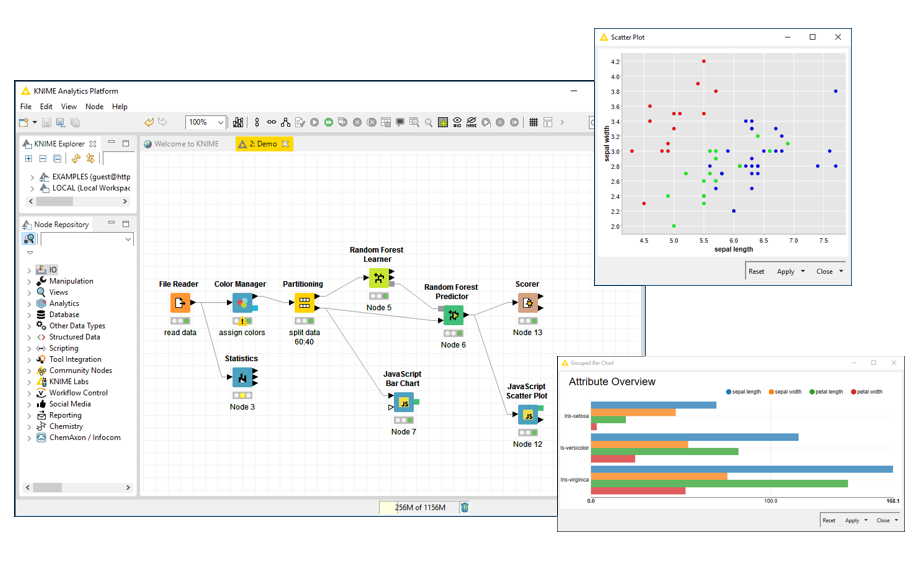Open the Edit menu
920x567 pixels.
tap(46, 106)
